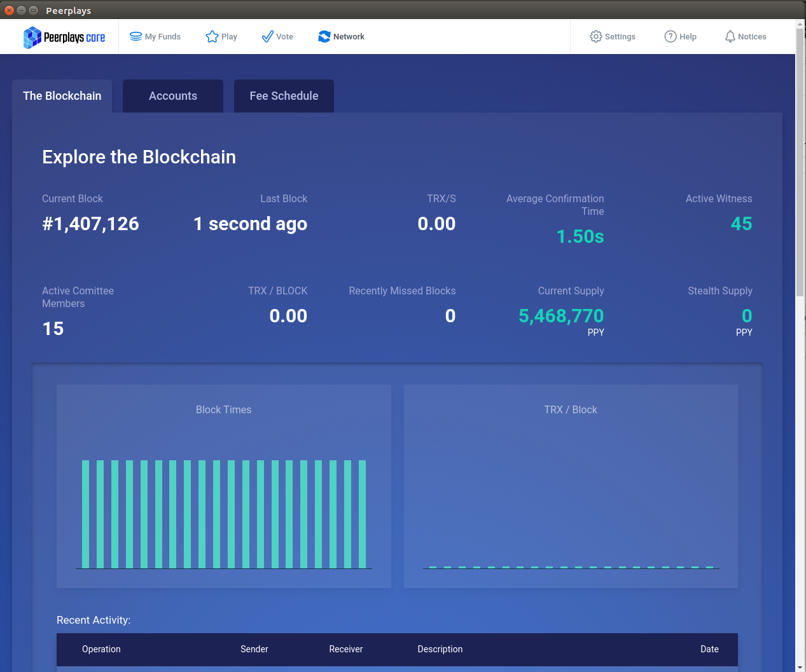Image resolution: width=806 pixels, height=672 pixels.
Task: Click the Help question mark icon
Action: point(671,36)
